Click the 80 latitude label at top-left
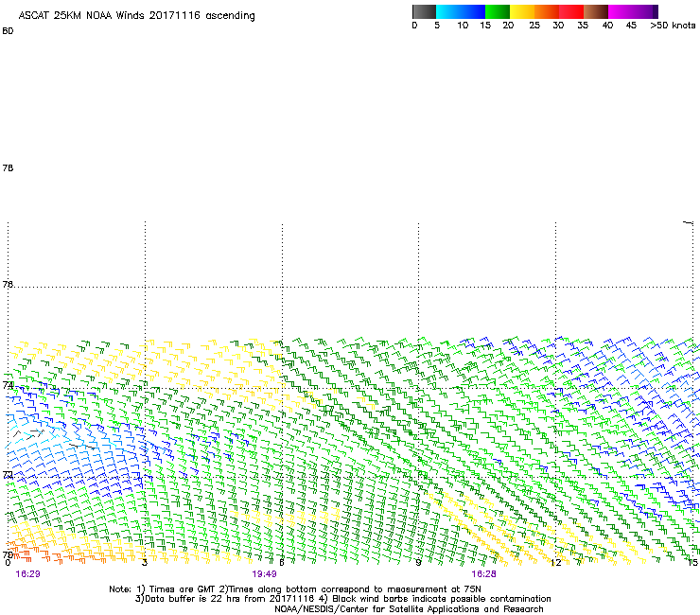This screenshot has width=700, height=615. click(8, 31)
